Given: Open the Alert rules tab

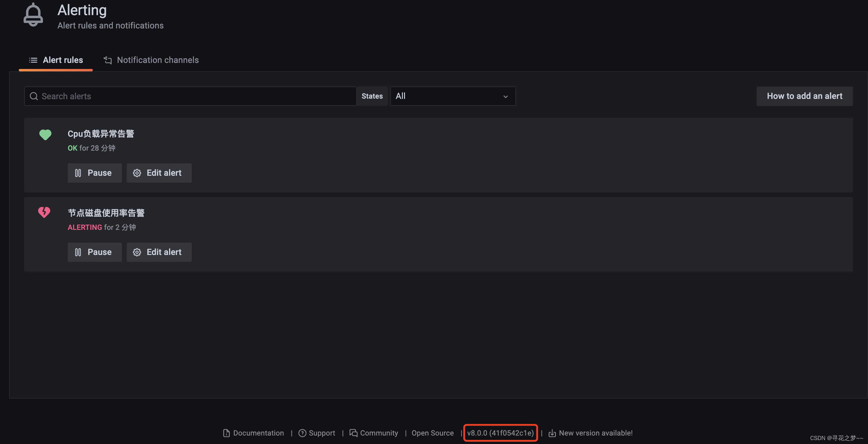Looking at the screenshot, I should pyautogui.click(x=56, y=60).
